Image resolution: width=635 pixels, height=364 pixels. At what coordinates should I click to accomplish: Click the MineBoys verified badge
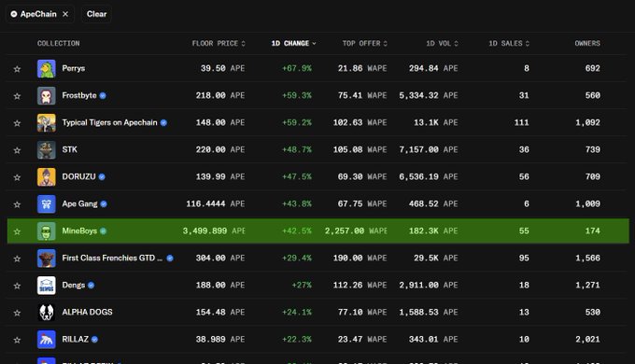click(104, 231)
